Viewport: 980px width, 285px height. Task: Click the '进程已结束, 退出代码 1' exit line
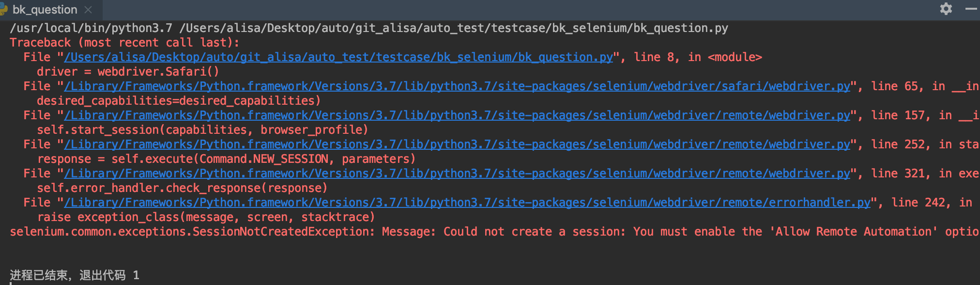pyautogui.click(x=75, y=275)
